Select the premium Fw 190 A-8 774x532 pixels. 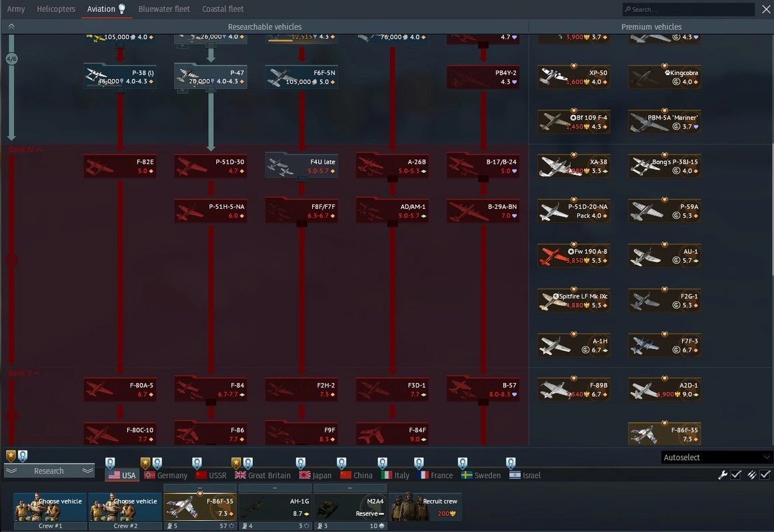pyautogui.click(x=573, y=256)
